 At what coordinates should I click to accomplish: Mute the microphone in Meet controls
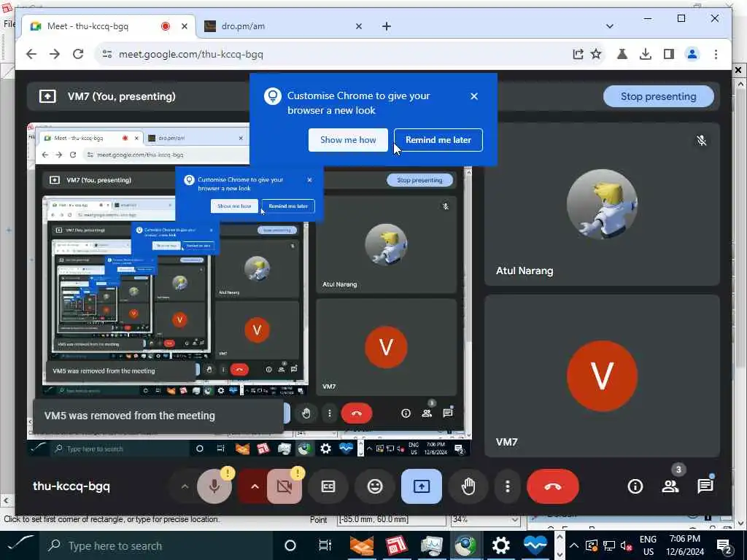tap(214, 486)
